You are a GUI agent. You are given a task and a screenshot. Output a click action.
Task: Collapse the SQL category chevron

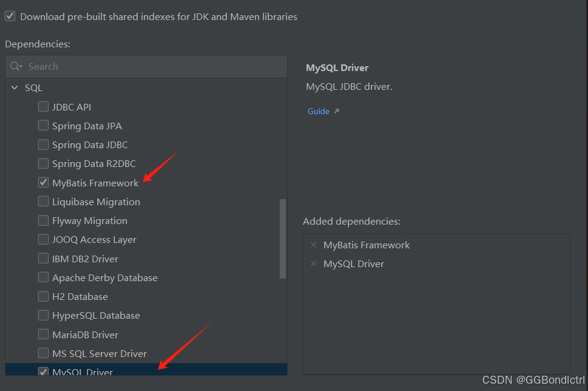point(15,87)
